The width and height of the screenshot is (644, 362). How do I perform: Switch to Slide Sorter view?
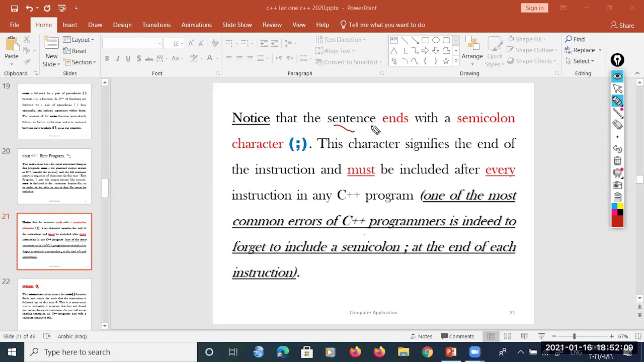(508, 336)
